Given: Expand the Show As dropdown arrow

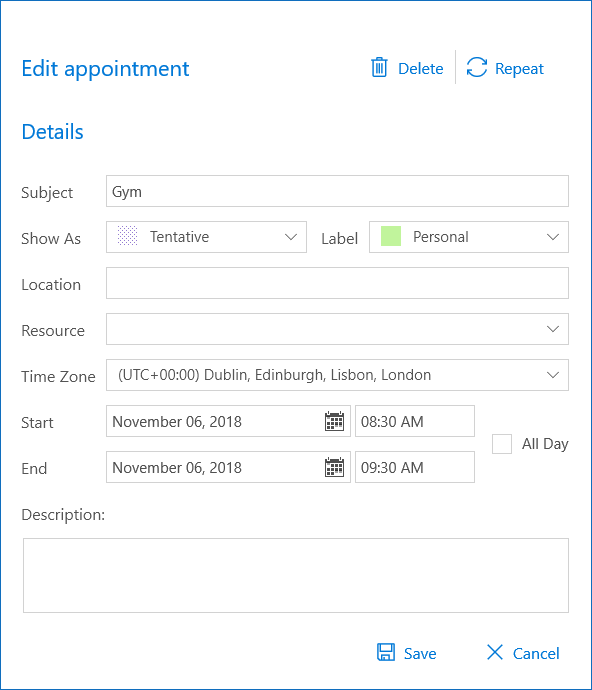Looking at the screenshot, I should tap(290, 237).
